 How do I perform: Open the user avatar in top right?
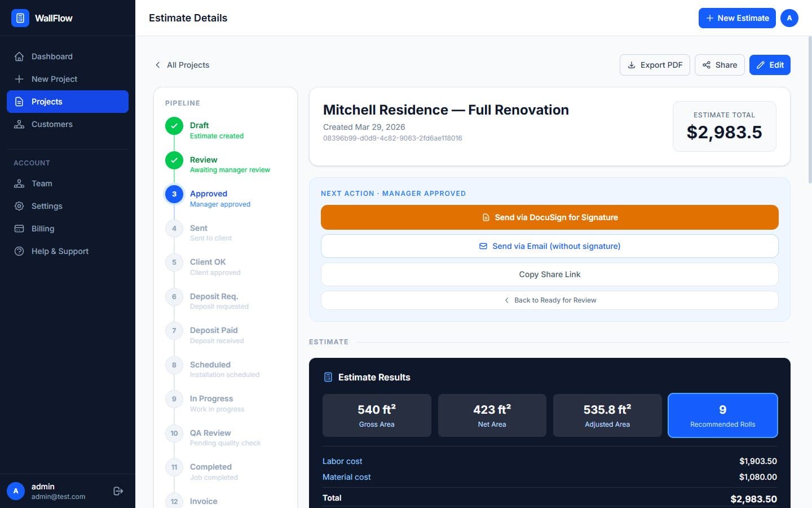coord(789,18)
